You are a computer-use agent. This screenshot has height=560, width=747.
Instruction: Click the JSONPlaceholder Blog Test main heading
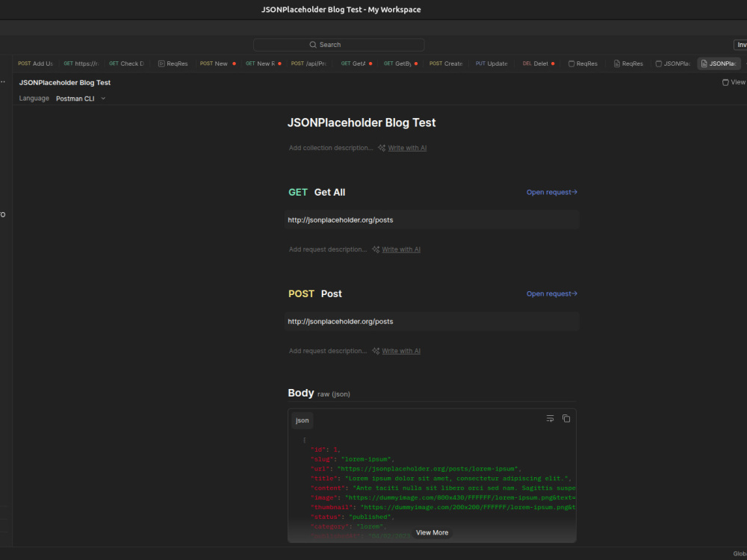(x=362, y=123)
